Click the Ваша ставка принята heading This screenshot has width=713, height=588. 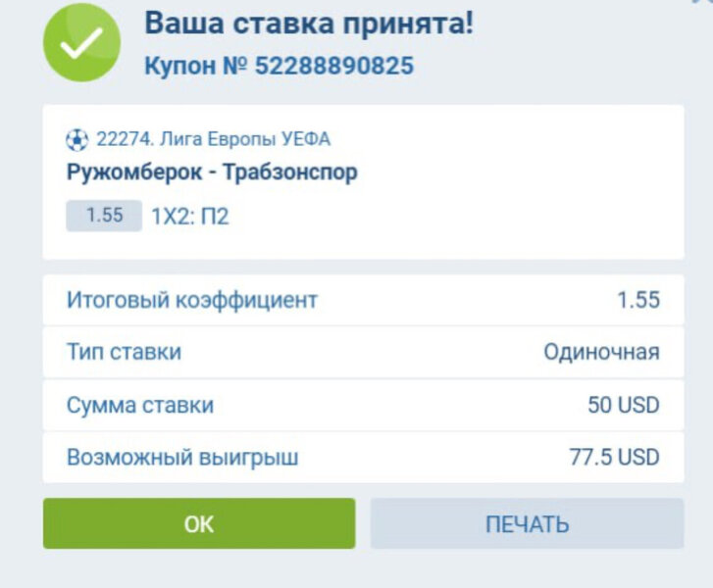309,24
